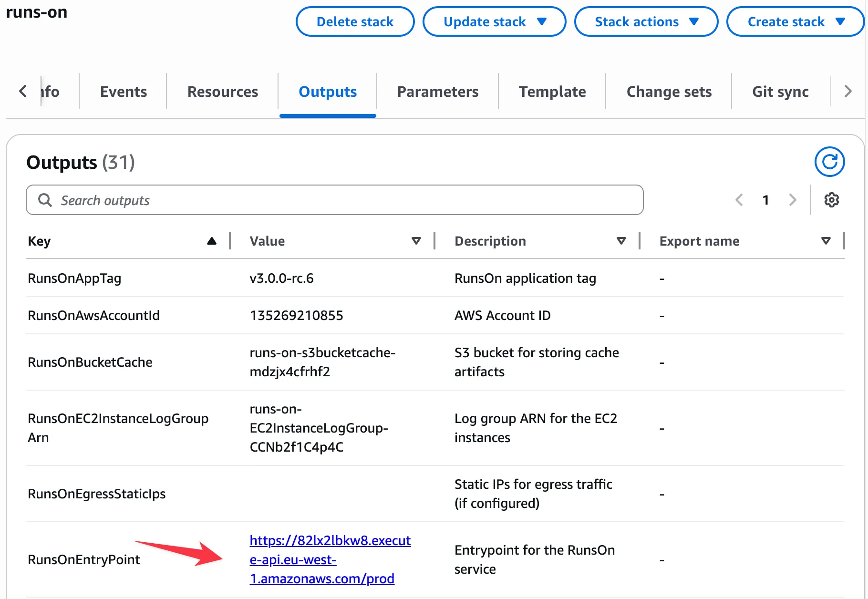Switch to the Events tab
Screen dimensions: 868x599
(x=124, y=92)
